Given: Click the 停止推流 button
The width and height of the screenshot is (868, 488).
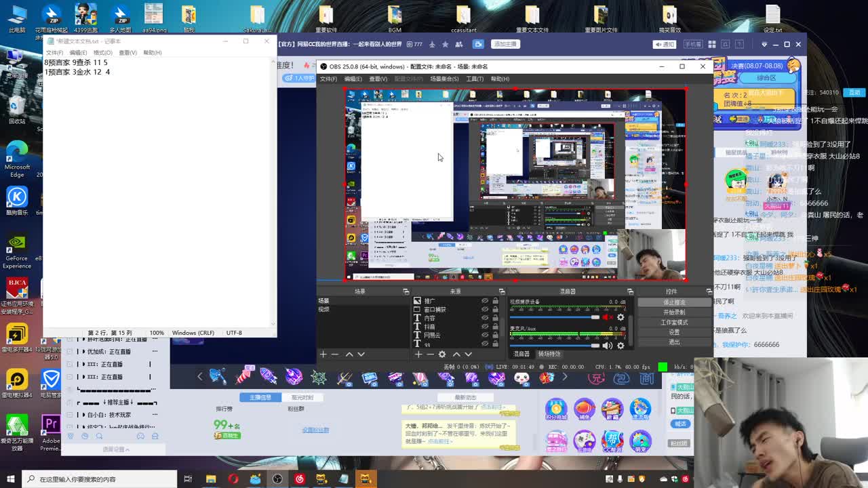Looking at the screenshot, I should pos(673,302).
